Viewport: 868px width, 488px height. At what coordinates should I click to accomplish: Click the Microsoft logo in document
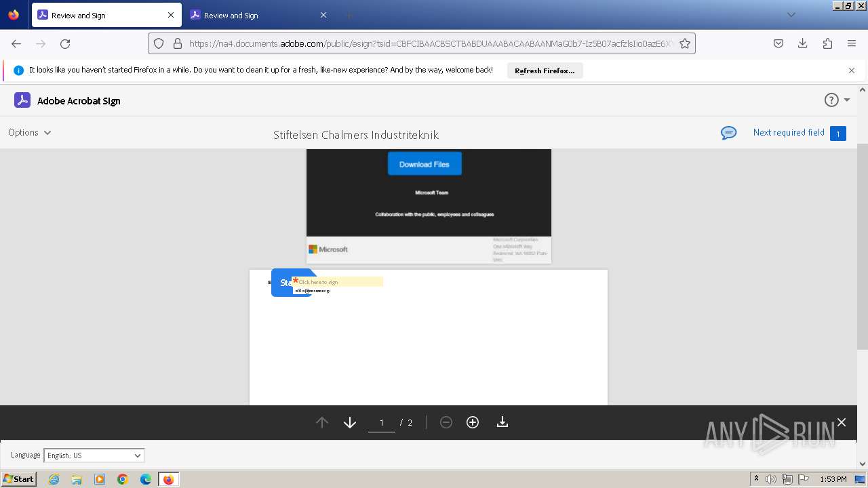click(328, 249)
